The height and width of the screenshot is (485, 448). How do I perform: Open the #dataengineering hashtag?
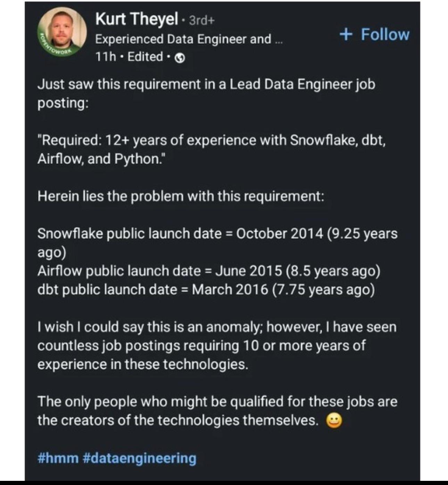[x=140, y=458]
